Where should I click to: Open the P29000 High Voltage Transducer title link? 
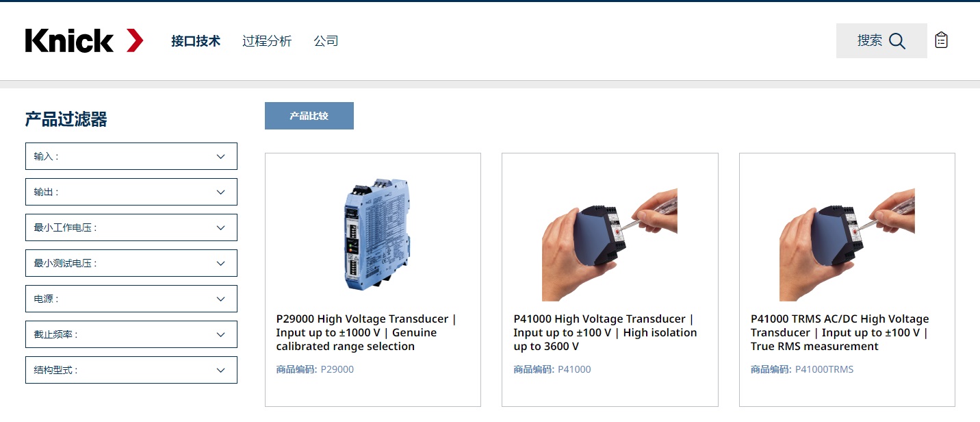point(366,333)
